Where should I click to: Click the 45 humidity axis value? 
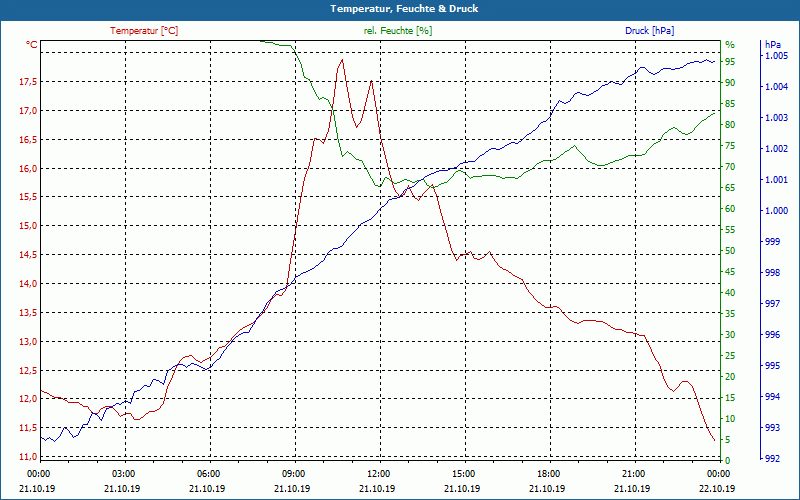730,272
